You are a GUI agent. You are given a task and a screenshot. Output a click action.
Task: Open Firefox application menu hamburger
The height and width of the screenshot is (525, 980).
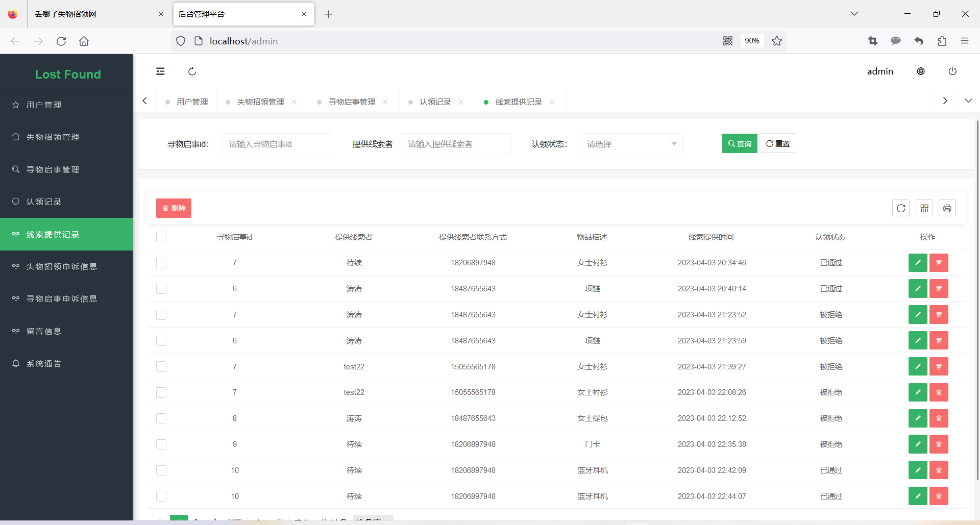(x=965, y=41)
